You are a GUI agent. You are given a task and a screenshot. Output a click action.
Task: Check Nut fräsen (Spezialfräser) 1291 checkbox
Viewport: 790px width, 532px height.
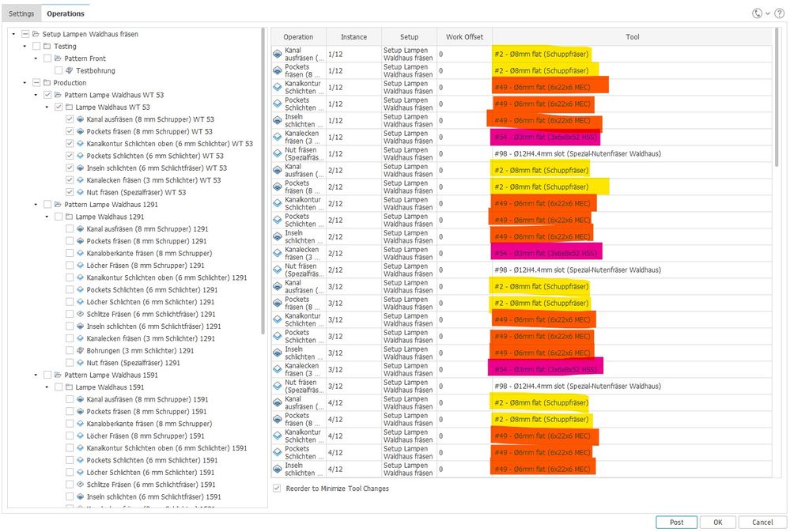[70, 363]
